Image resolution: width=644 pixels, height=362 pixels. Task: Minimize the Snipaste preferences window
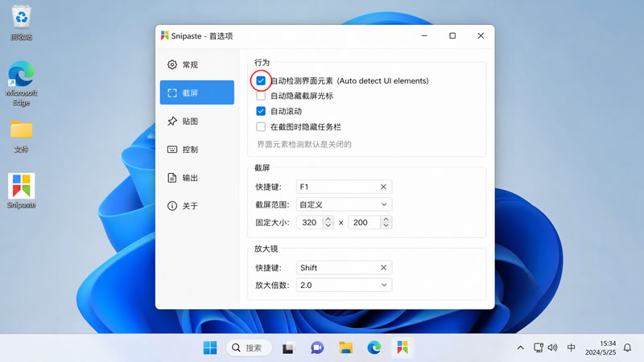click(424, 35)
